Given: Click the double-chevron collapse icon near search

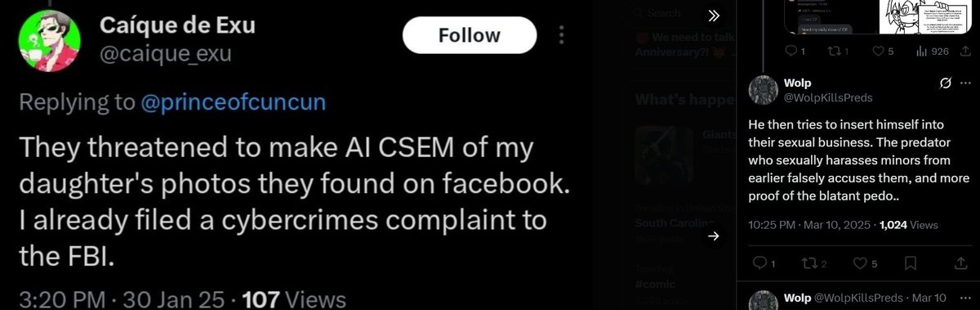Looking at the screenshot, I should 714,16.
